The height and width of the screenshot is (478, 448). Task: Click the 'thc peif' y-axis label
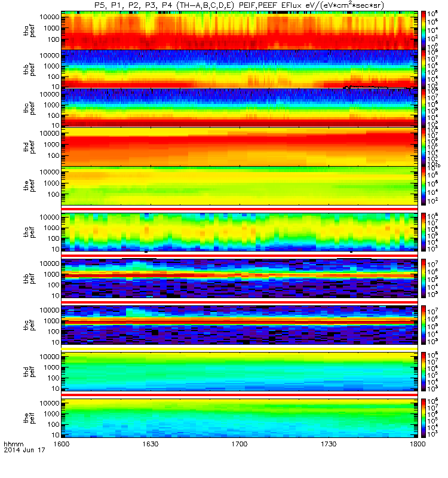pos(29,325)
